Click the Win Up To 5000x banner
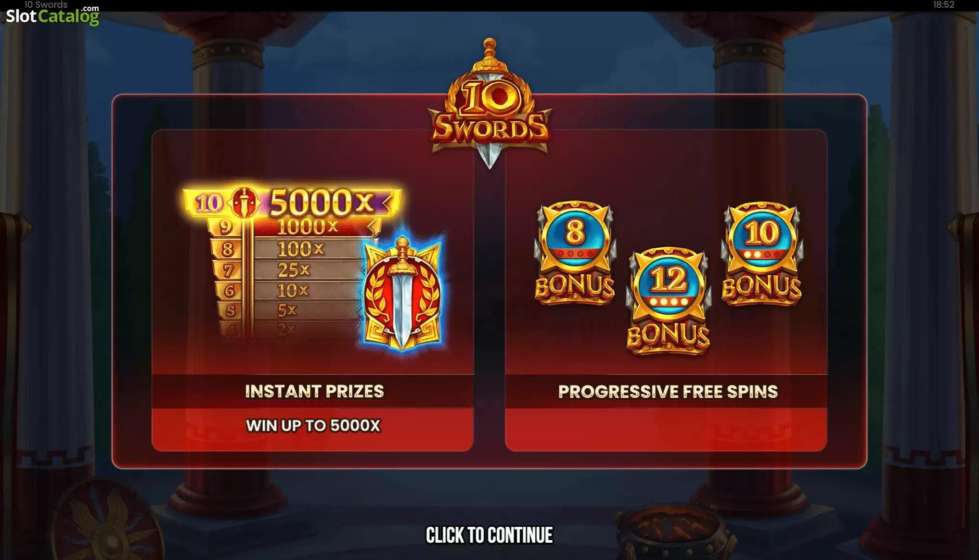Screen dimensions: 979x560 [313, 425]
